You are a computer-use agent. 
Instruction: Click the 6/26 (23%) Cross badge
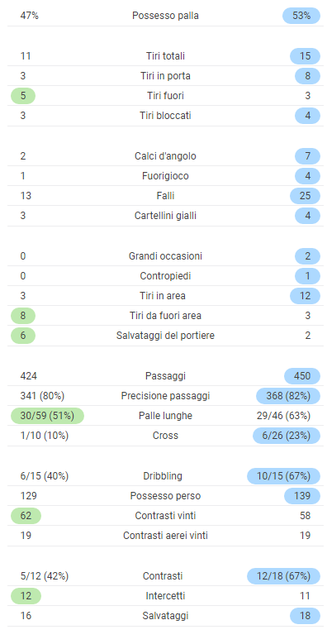coord(287,436)
